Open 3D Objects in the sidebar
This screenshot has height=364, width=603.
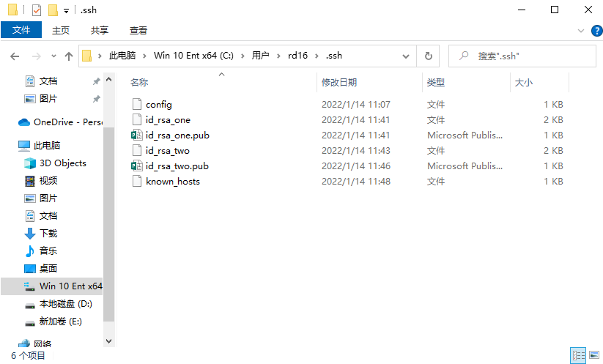click(x=63, y=163)
